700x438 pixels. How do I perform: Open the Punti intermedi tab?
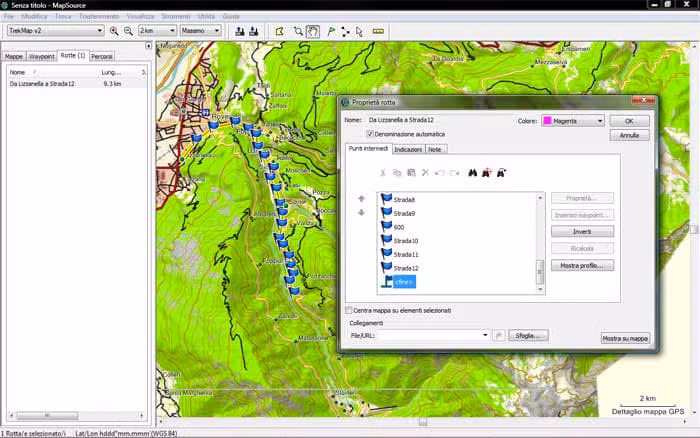(368, 149)
